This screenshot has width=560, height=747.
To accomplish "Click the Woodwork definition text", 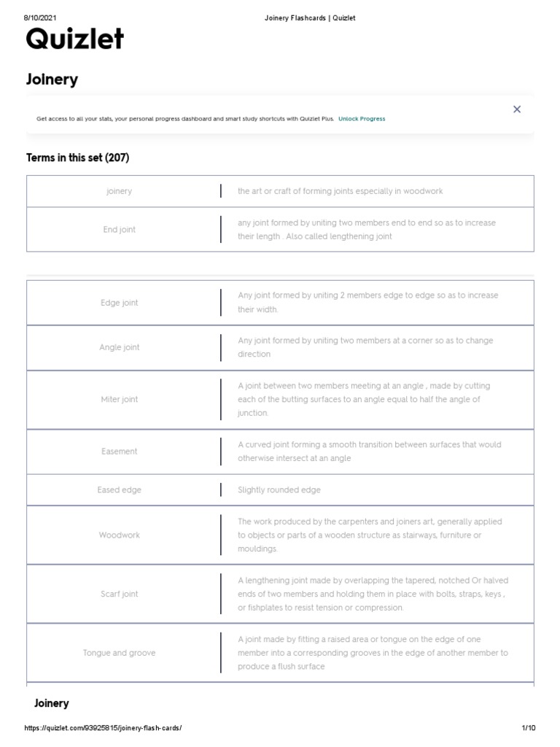I will (370, 535).
